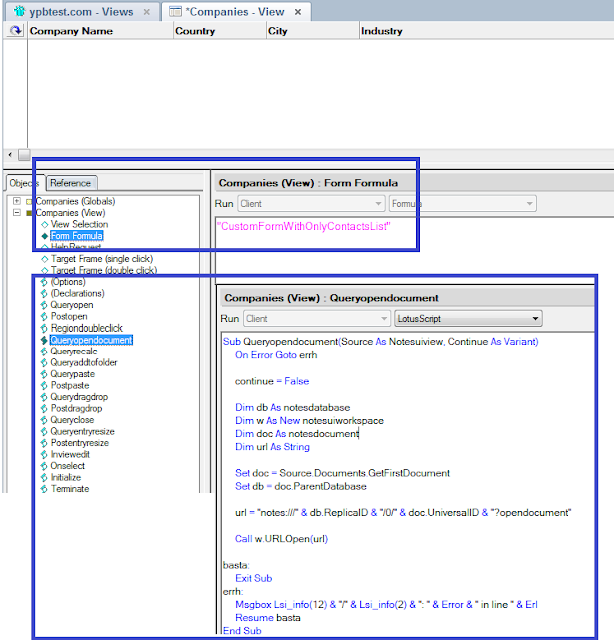Image resolution: width=614 pixels, height=640 pixels.
Task: Click the "Call w.URLOpen(url)" code line
Action: click(281, 539)
